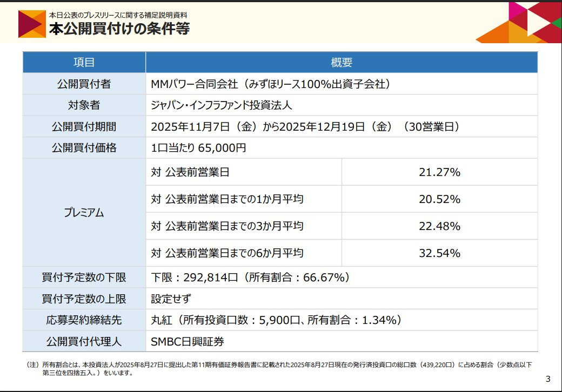
Task: Click the 20.52% premium value
Action: [439, 199]
